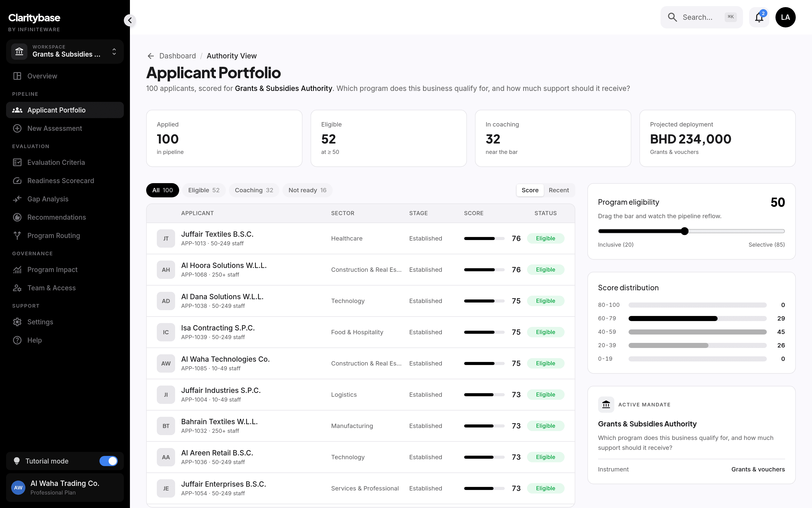Click the Projected deployment BHD 234,000 card

(x=717, y=138)
